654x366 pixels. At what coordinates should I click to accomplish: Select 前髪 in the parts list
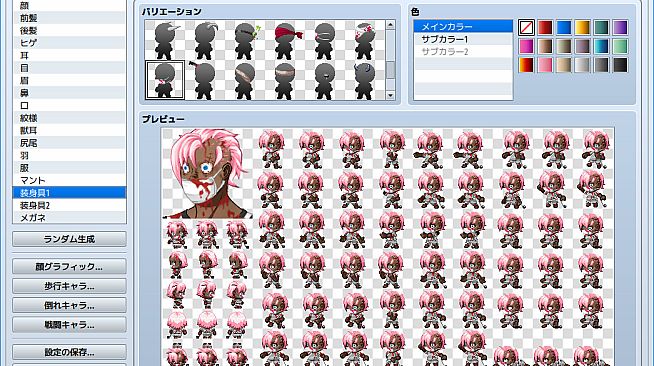pos(69,18)
